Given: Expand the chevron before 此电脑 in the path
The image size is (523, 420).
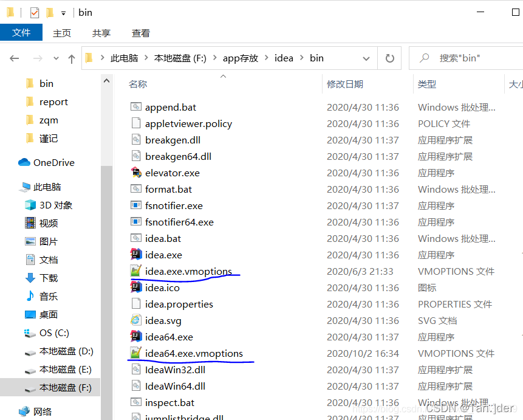Looking at the screenshot, I should point(103,58).
